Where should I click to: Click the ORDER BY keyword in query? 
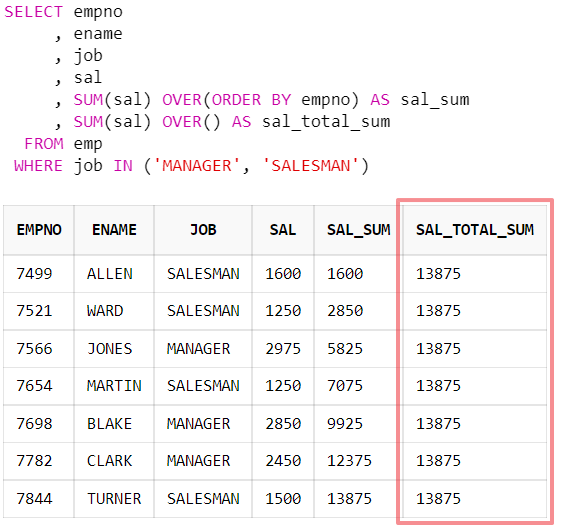(x=251, y=100)
